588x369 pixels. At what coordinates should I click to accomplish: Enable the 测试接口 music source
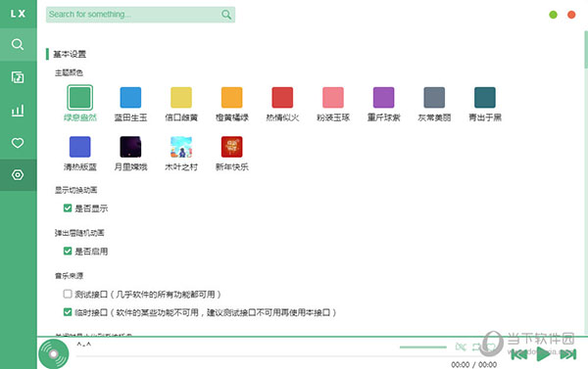(68, 294)
